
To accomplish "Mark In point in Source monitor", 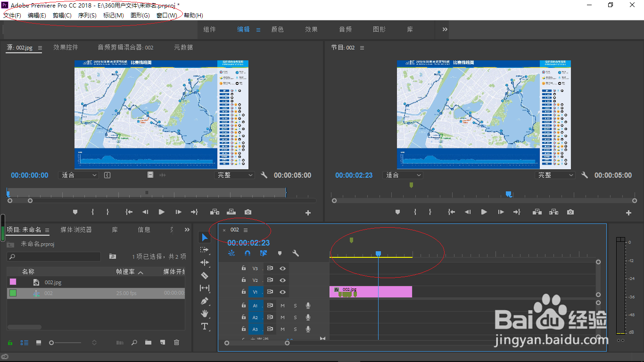I will click(x=92, y=212).
